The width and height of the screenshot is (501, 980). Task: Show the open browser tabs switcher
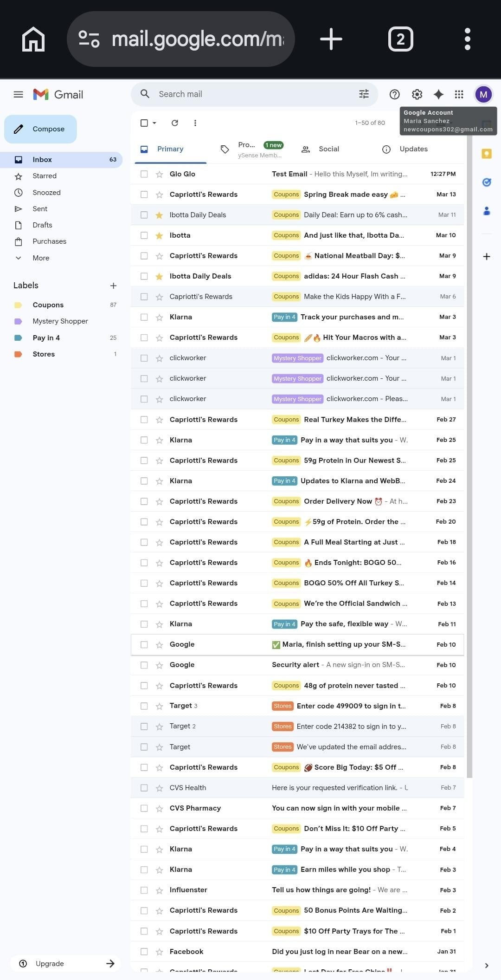tap(401, 39)
